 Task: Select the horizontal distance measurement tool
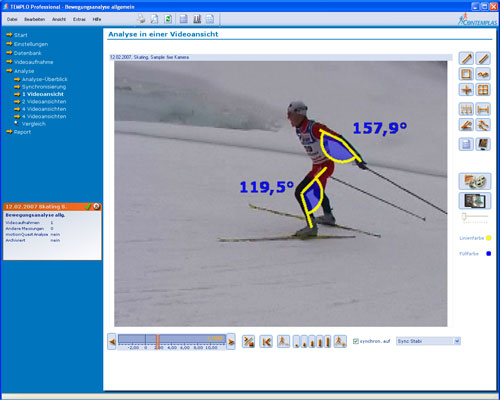483,109
